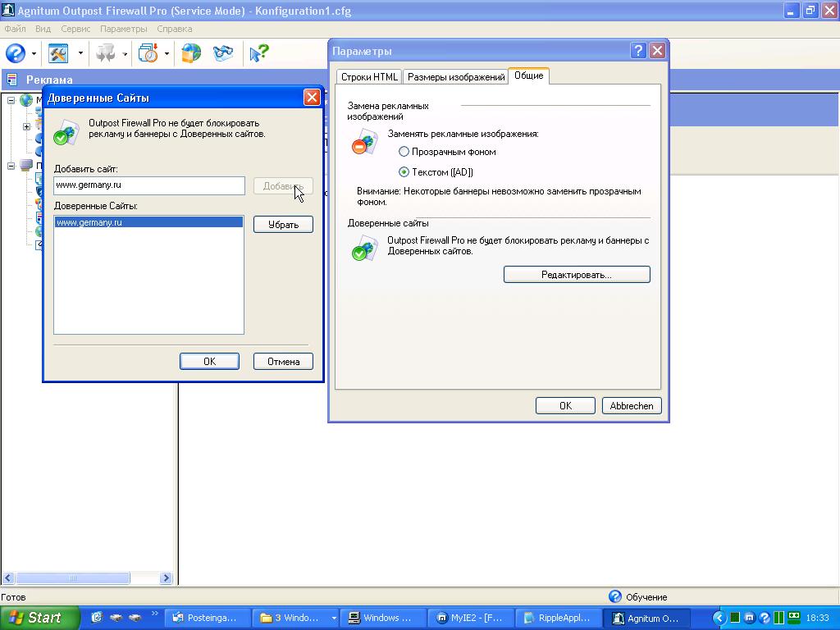
Task: Select the computer monitor node in the tree
Action: coord(26,166)
